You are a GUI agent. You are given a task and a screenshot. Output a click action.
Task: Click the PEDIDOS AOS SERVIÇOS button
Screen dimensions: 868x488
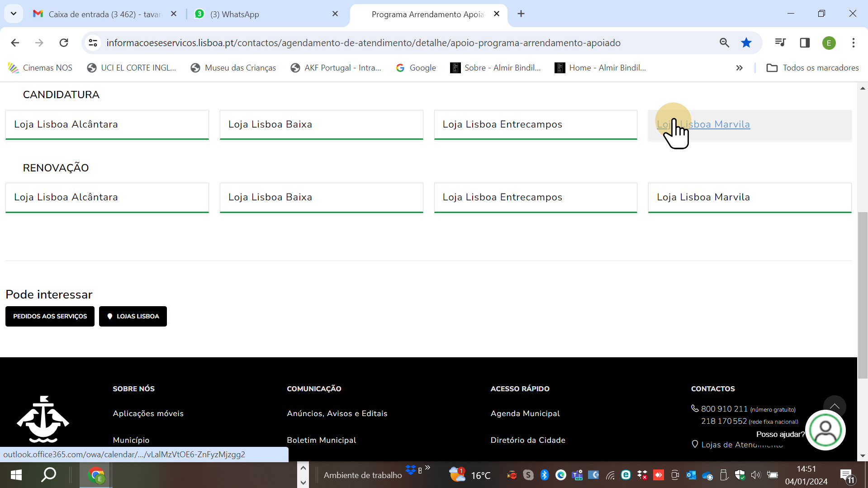click(x=50, y=316)
